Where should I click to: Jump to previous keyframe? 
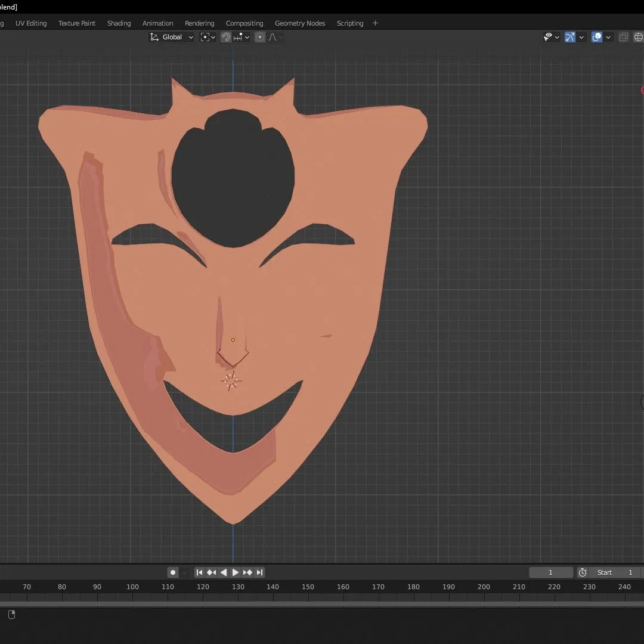pos(211,572)
